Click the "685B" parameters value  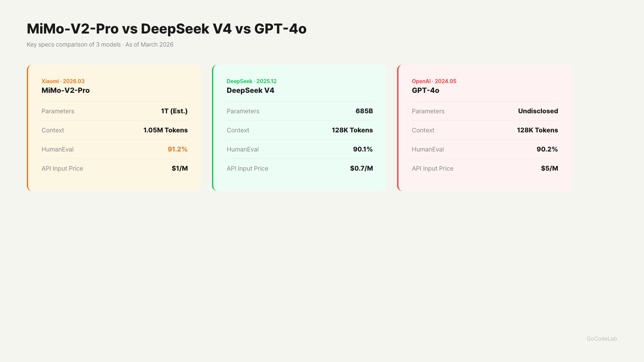click(364, 111)
